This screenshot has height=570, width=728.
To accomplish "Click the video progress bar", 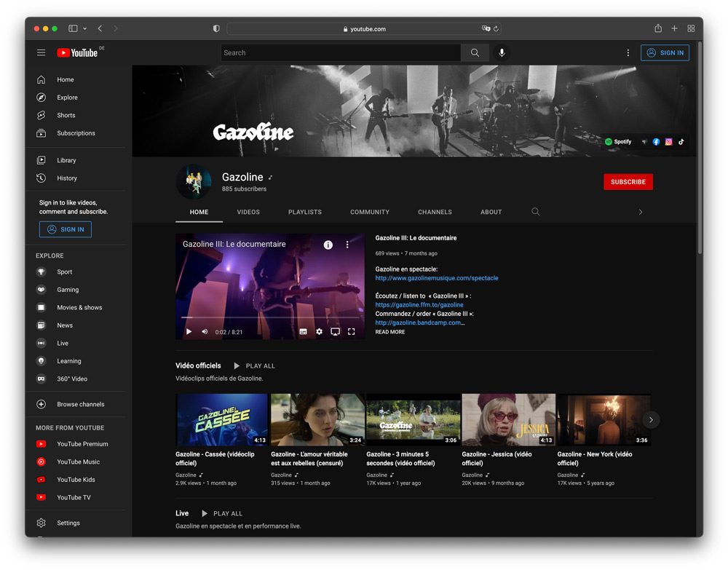I will tap(269, 318).
